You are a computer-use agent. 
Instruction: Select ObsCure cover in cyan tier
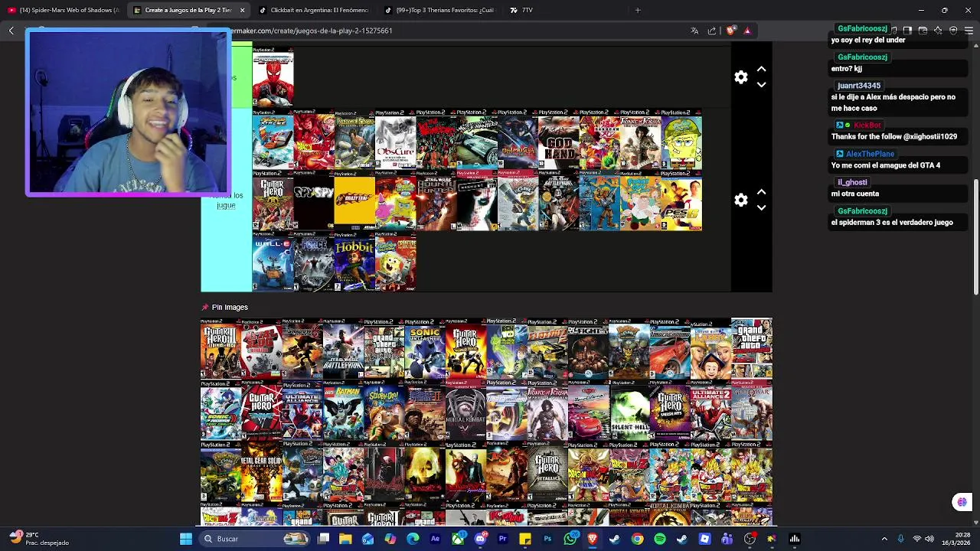coord(395,139)
